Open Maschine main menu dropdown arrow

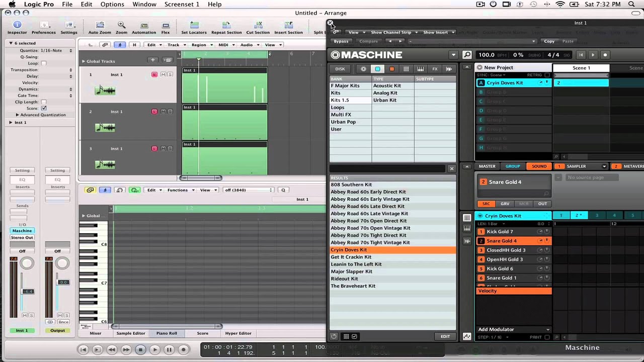(x=453, y=55)
